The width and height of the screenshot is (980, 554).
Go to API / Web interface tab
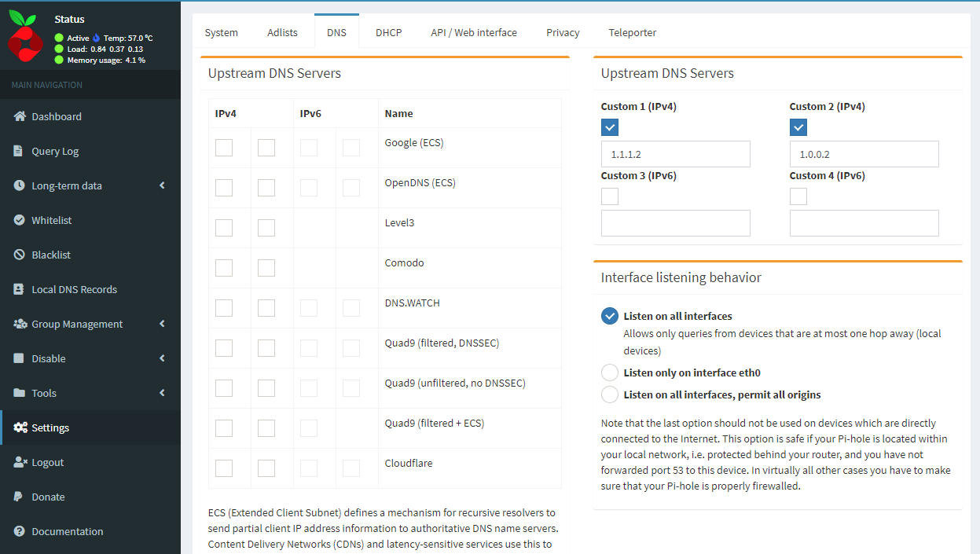[474, 32]
